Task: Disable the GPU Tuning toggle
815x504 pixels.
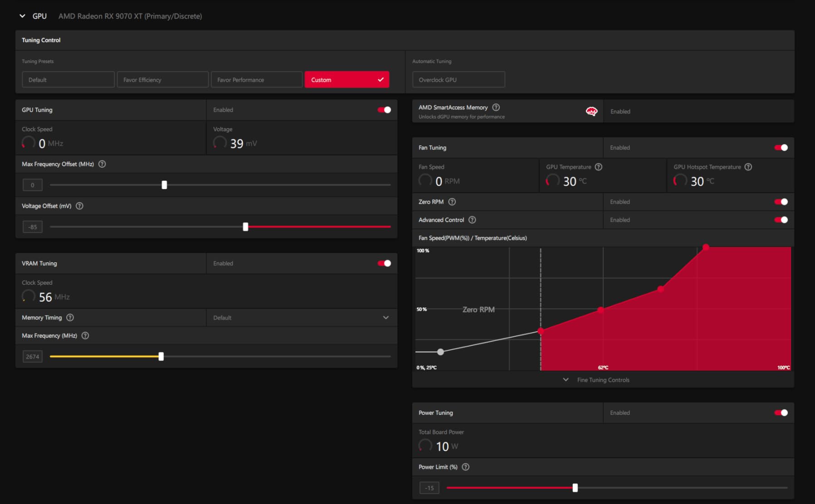Action: pos(384,110)
